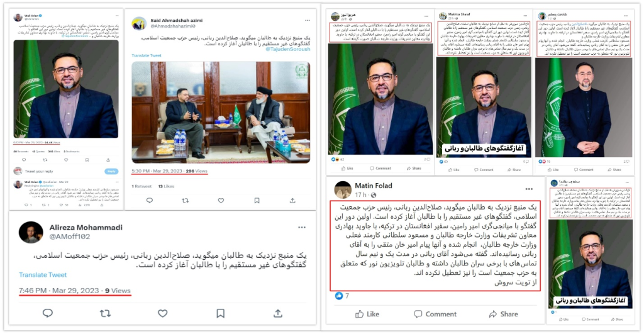Viewport: 644px width, 334px height.
Task: Like Matin Folad's Facebook post
Action: pos(367,314)
